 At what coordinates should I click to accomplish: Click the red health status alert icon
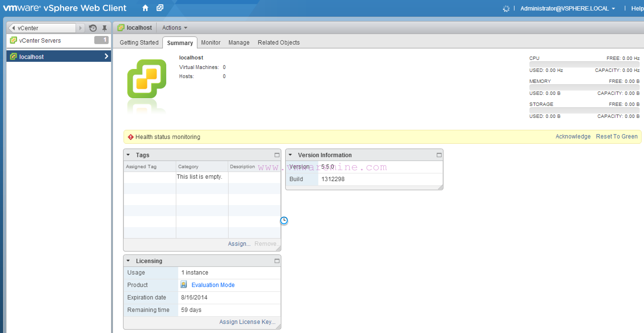[130, 137]
